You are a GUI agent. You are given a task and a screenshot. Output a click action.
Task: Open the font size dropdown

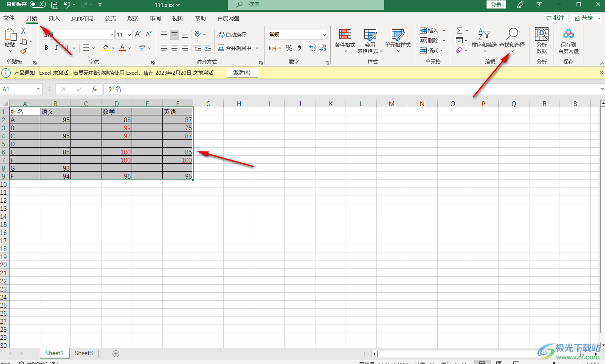129,35
